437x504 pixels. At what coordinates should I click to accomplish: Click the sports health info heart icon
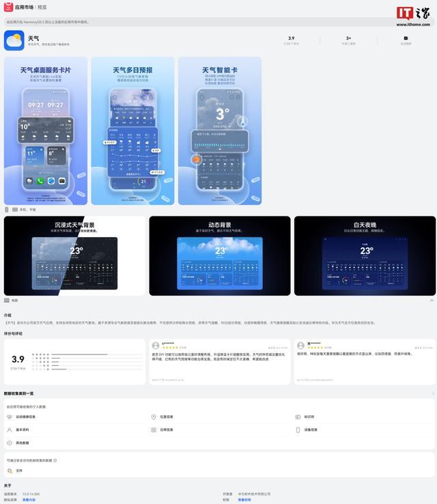[10, 417]
